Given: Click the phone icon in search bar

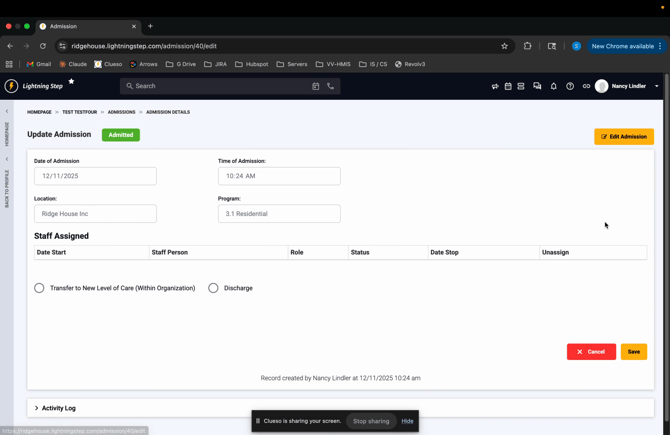Looking at the screenshot, I should [x=331, y=86].
